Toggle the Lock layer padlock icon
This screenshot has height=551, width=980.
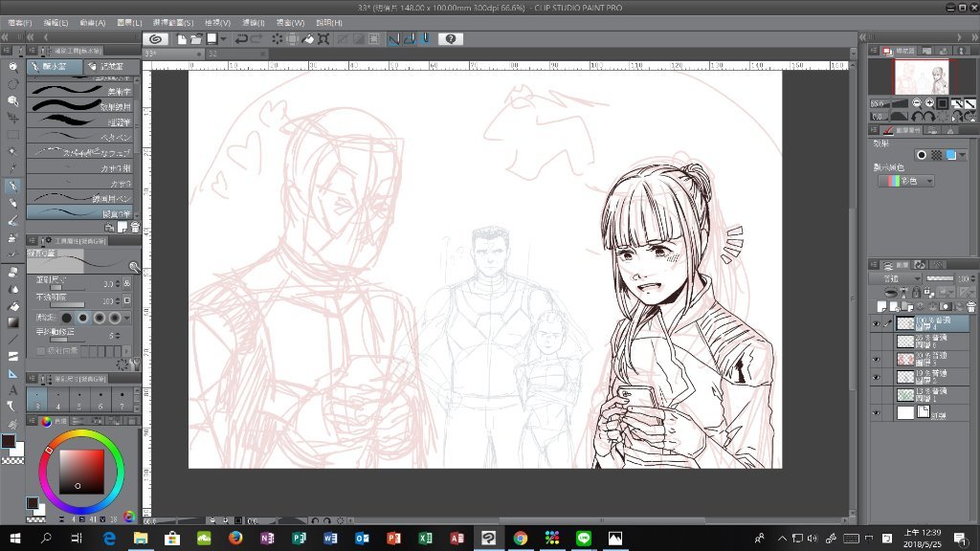coord(916,293)
